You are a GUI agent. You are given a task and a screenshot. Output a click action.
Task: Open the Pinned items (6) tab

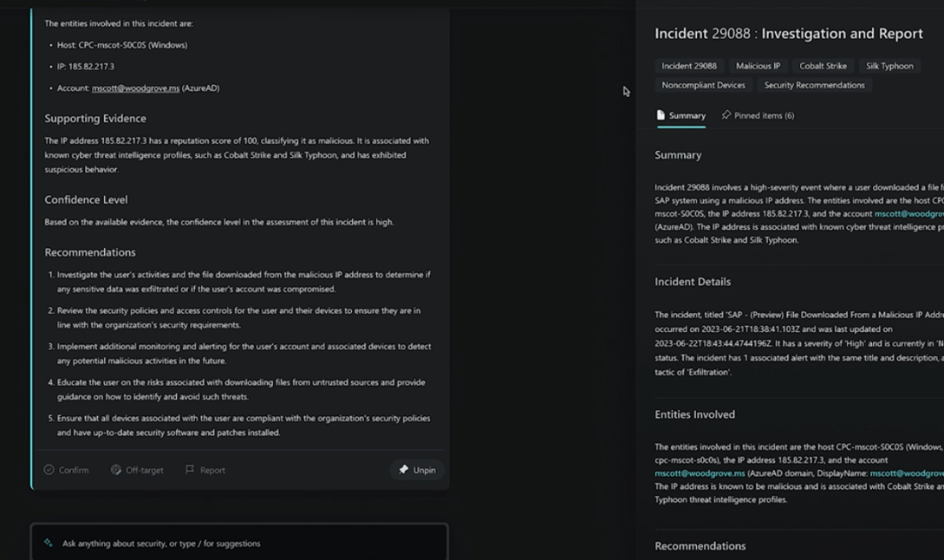(758, 115)
